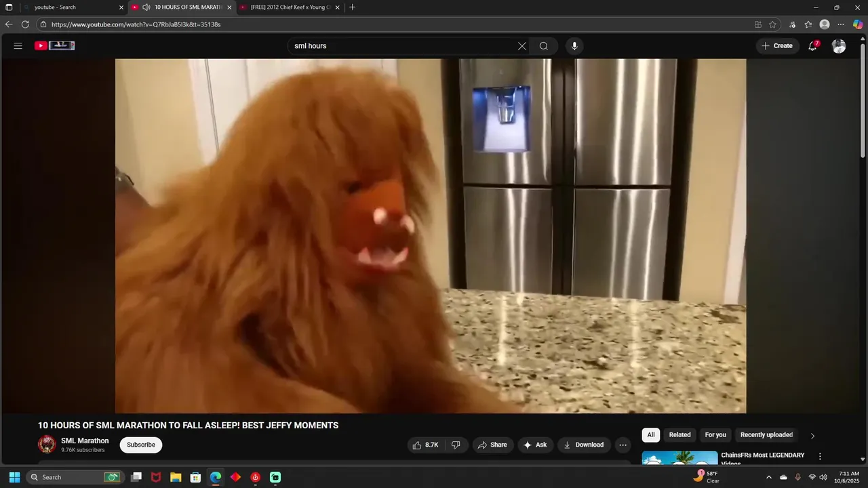Open the weather widget showing 58°F
This screenshot has height=488, width=868.
tap(706, 477)
